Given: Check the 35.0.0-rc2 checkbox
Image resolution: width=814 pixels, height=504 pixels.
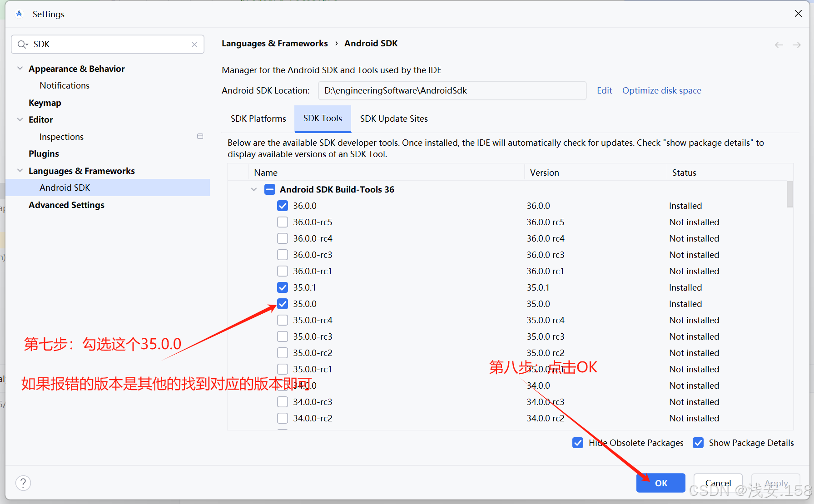Looking at the screenshot, I should (x=283, y=353).
